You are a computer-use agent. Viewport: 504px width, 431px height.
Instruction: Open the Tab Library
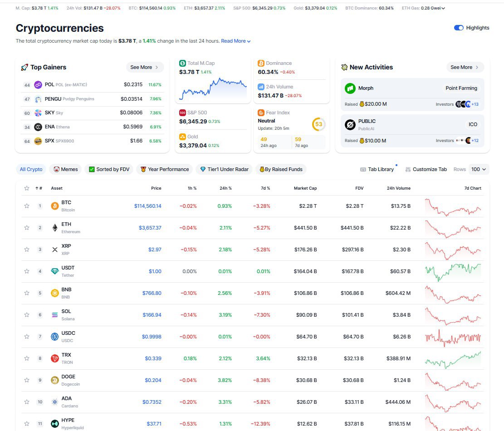point(377,169)
